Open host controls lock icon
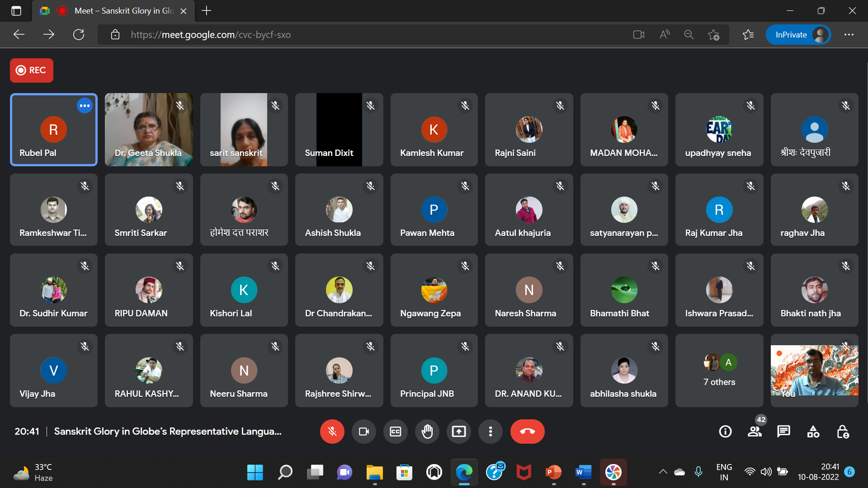Screen dimensions: 868x488 (x=842, y=432)
